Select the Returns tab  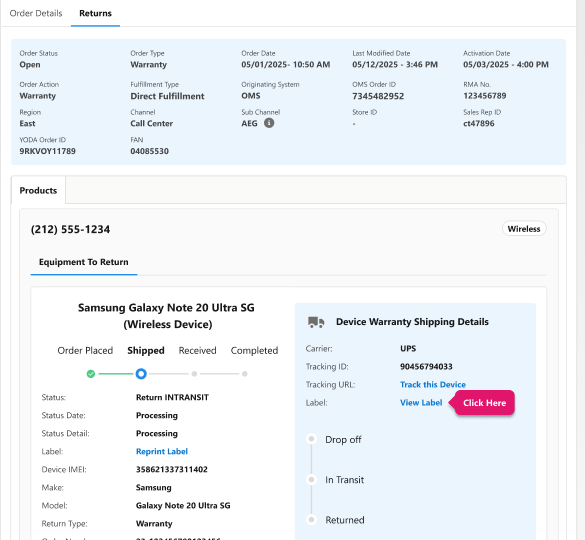click(96, 13)
